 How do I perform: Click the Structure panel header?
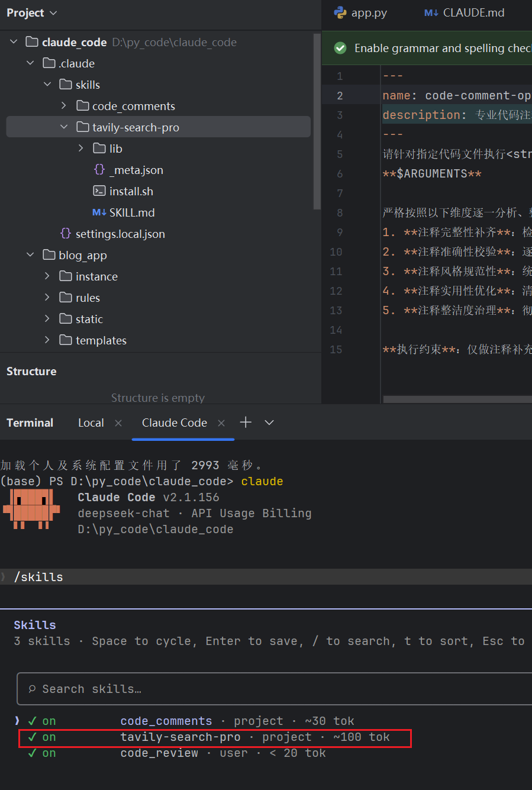point(31,371)
